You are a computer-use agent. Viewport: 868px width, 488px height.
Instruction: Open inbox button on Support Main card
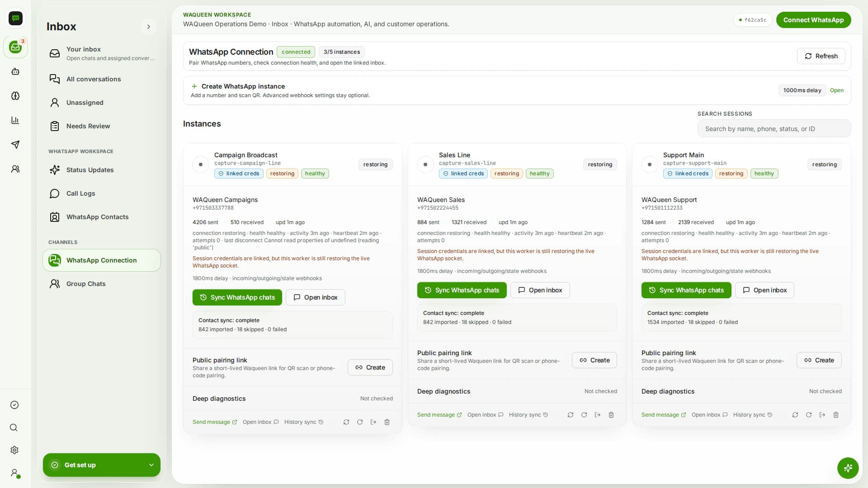[x=764, y=290]
